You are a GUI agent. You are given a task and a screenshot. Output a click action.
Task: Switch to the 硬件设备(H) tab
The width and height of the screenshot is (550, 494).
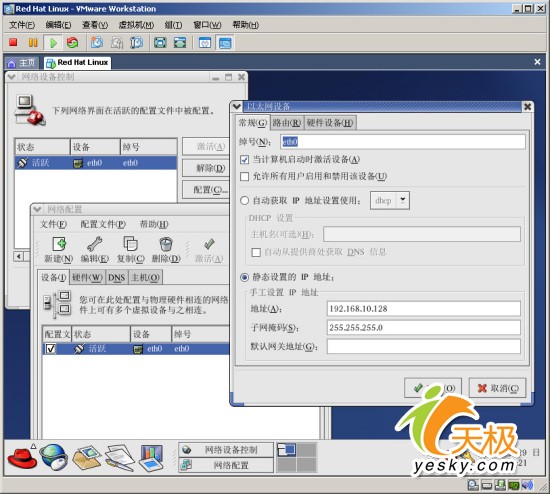(330, 122)
